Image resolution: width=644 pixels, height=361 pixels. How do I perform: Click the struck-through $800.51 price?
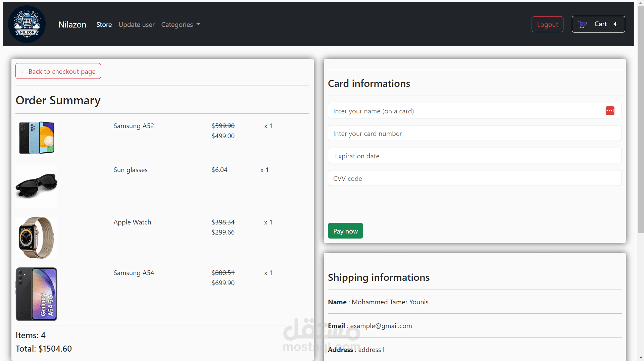(x=223, y=273)
